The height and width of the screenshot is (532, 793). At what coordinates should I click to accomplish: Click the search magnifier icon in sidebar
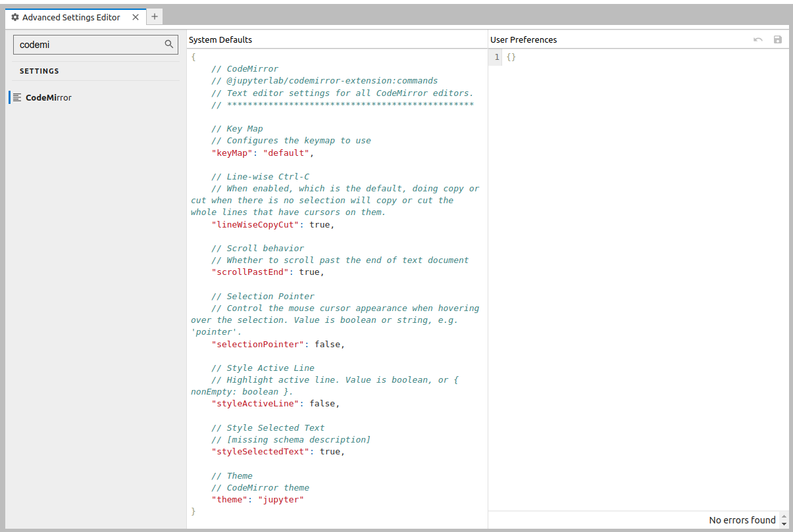coord(169,44)
